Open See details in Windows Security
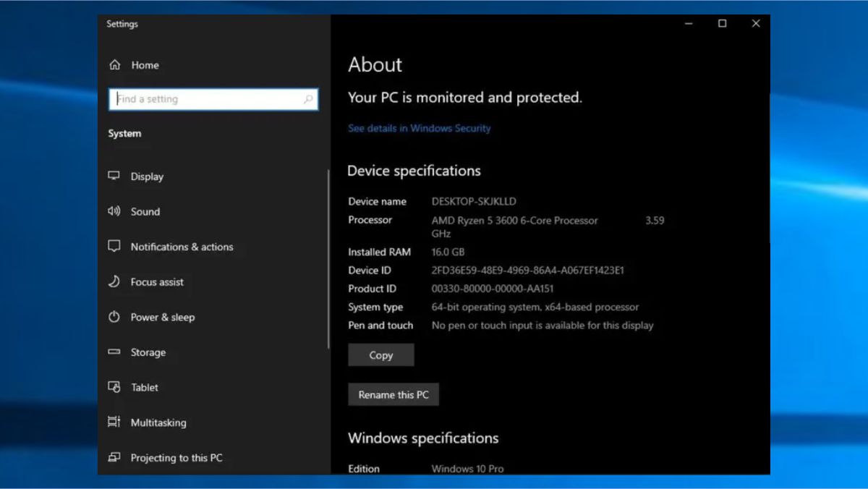The image size is (868, 489). click(420, 128)
